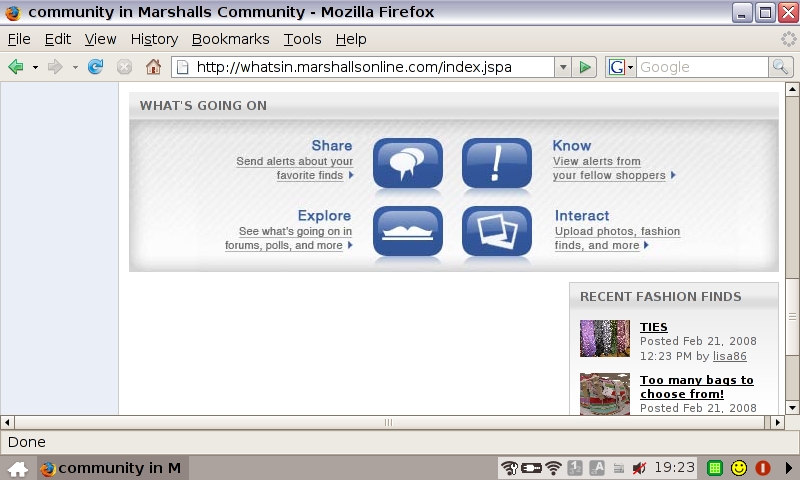This screenshot has height=480, width=800.
Task: Open the Explore heading link
Action: pos(324,215)
